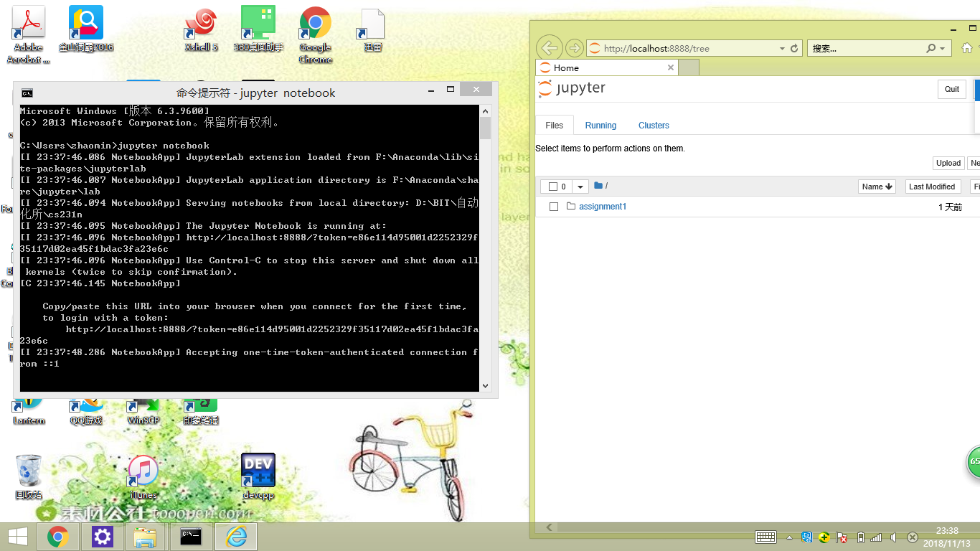Open the Lantern desktop shortcut
Screen dimensions: 980x551
pos(29,411)
